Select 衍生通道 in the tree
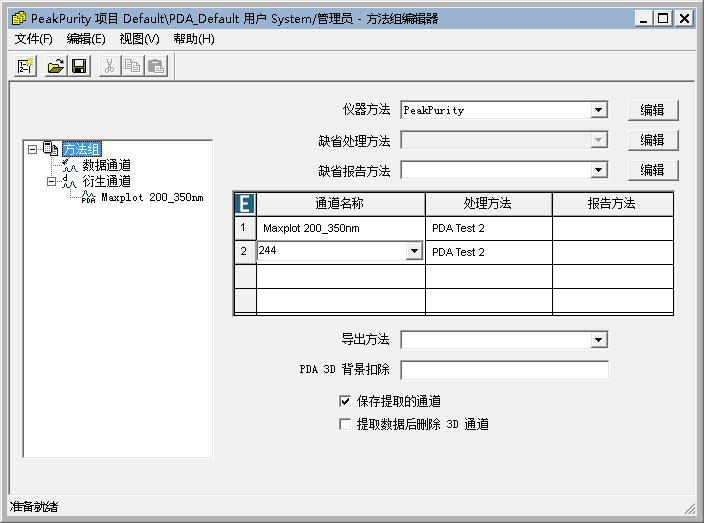704x523 pixels. point(106,181)
